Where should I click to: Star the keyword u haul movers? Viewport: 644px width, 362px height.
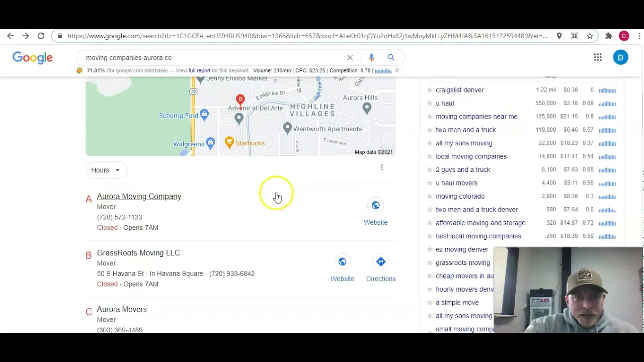pos(430,183)
